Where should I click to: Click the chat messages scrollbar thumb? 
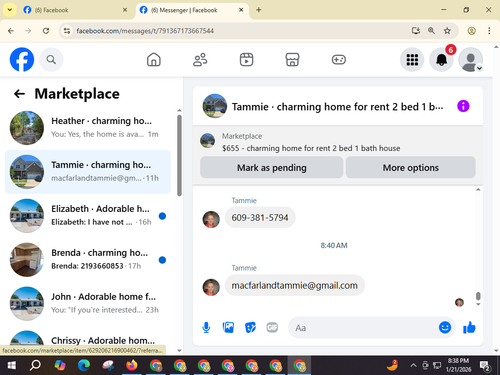[x=478, y=296]
